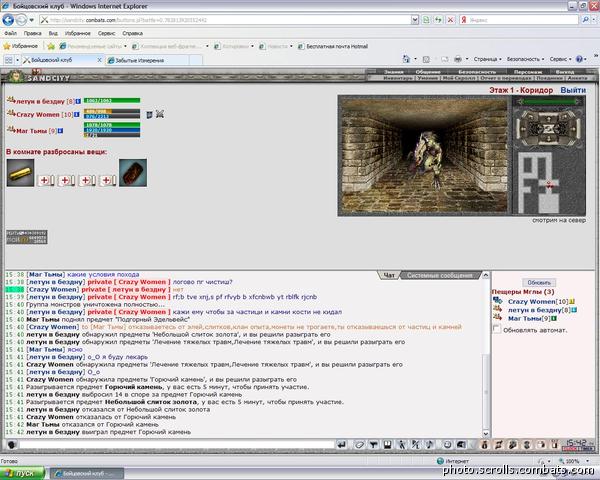Click the round icon left of chat input
The height and width of the screenshot is (480, 600).
click(x=11, y=445)
